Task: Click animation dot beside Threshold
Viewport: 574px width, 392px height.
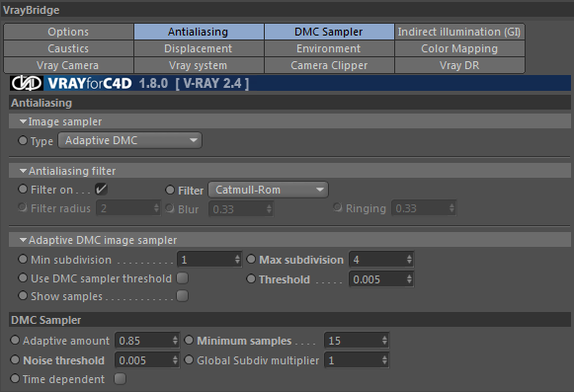Action: click(x=251, y=278)
